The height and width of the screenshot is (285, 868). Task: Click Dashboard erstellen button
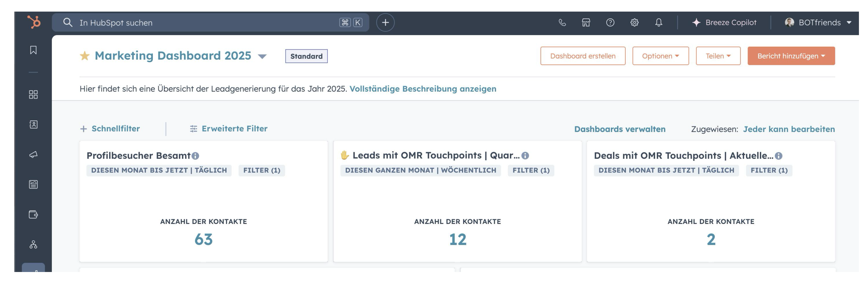pos(583,56)
